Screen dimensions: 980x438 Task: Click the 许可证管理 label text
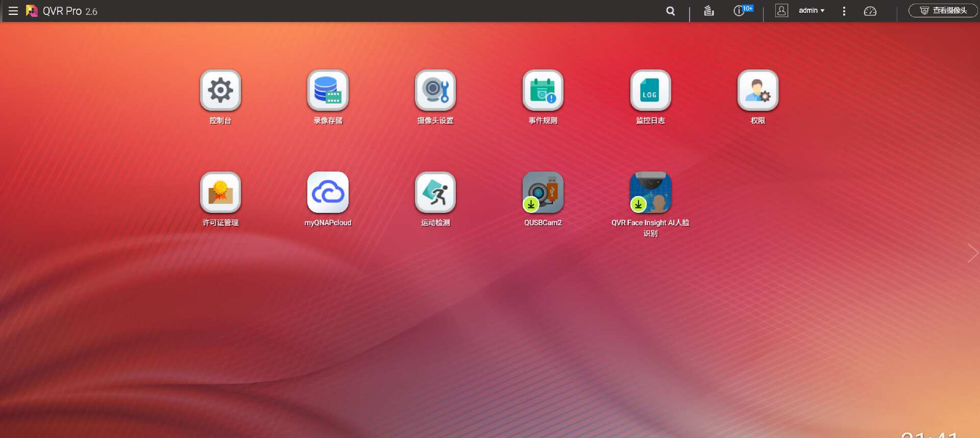[x=220, y=223]
